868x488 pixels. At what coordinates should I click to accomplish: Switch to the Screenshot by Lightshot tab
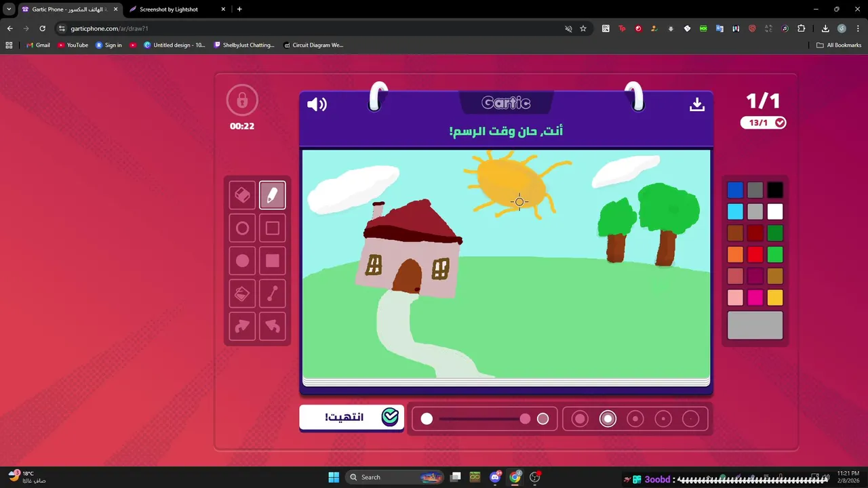click(178, 9)
